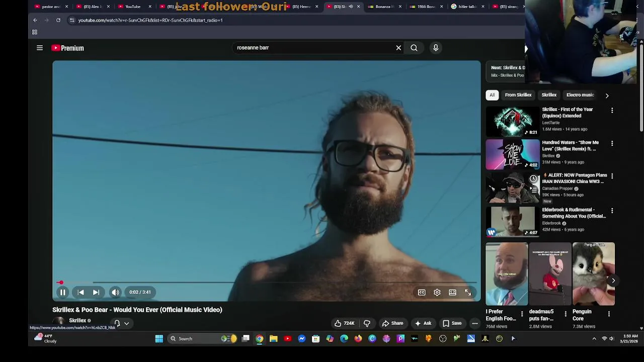
Task: Open I Prefer English Food short
Action: tap(507, 274)
